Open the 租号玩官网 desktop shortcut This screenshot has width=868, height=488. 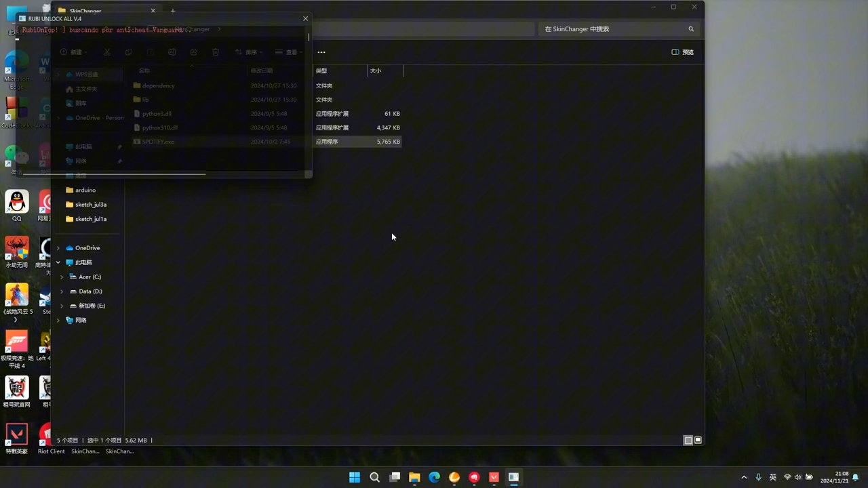pyautogui.click(x=17, y=392)
